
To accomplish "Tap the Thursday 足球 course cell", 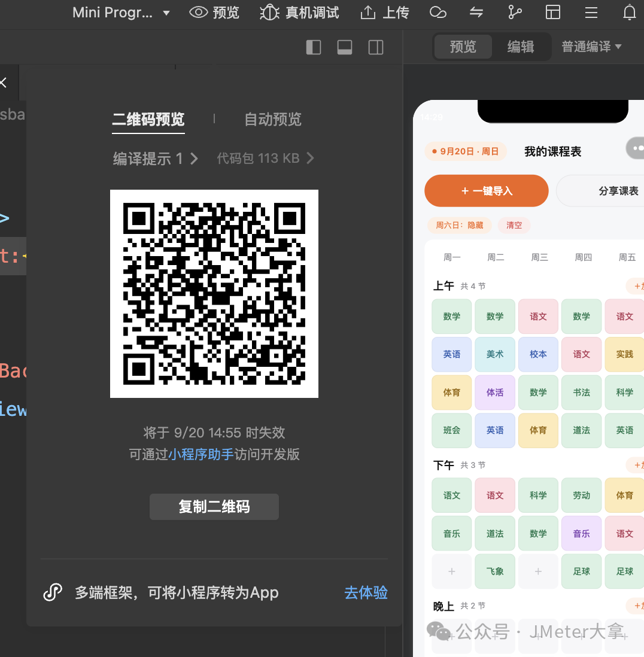I will point(582,571).
